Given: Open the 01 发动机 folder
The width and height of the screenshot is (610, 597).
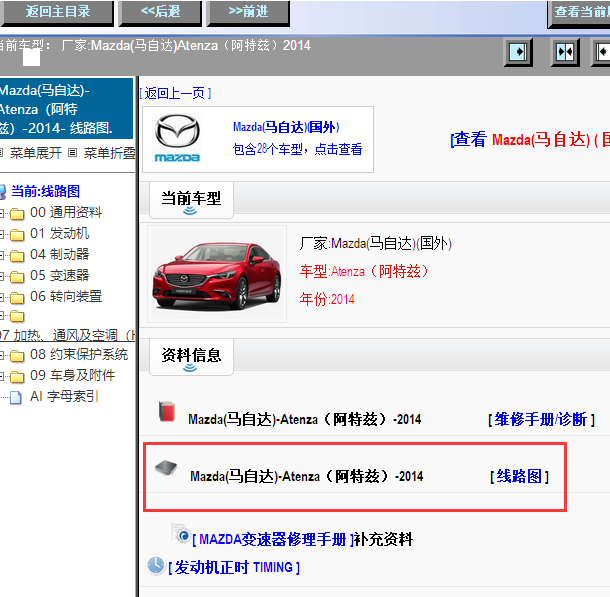Looking at the screenshot, I should pos(60,233).
